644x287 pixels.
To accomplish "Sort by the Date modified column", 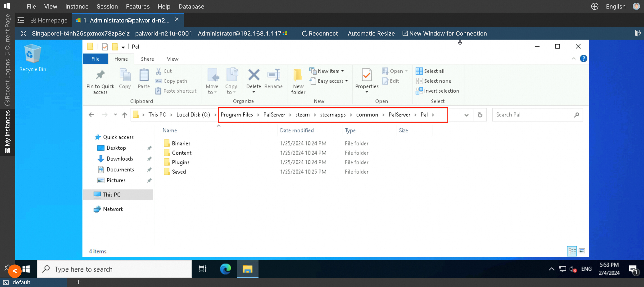I will click(297, 130).
